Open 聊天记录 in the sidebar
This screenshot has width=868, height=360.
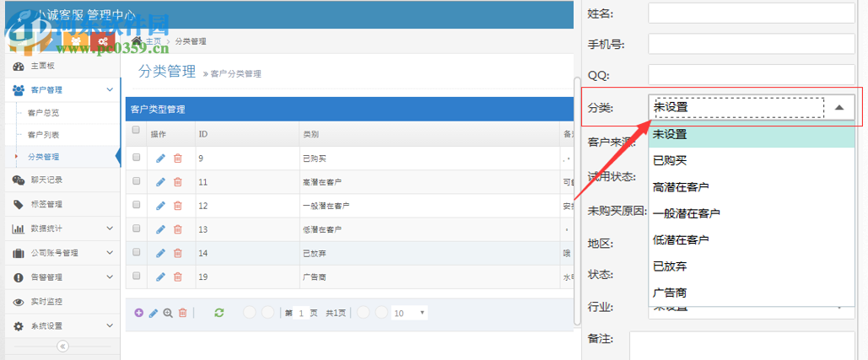point(61,180)
